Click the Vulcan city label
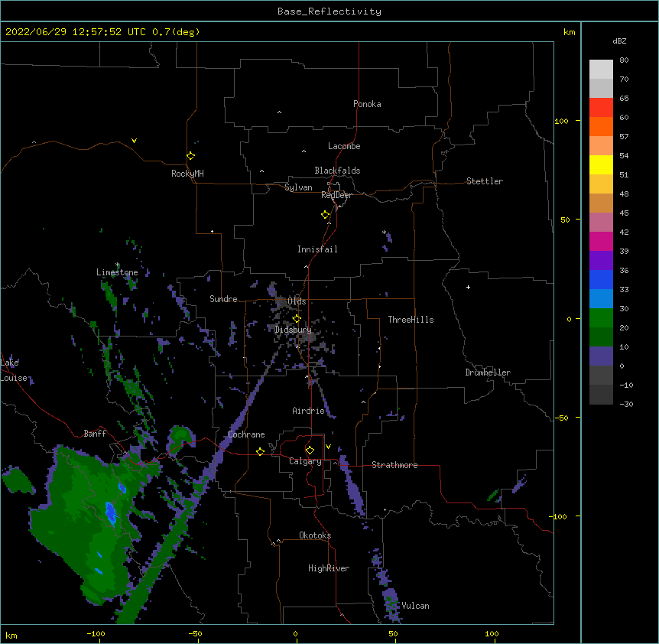The image size is (659, 644). [415, 606]
